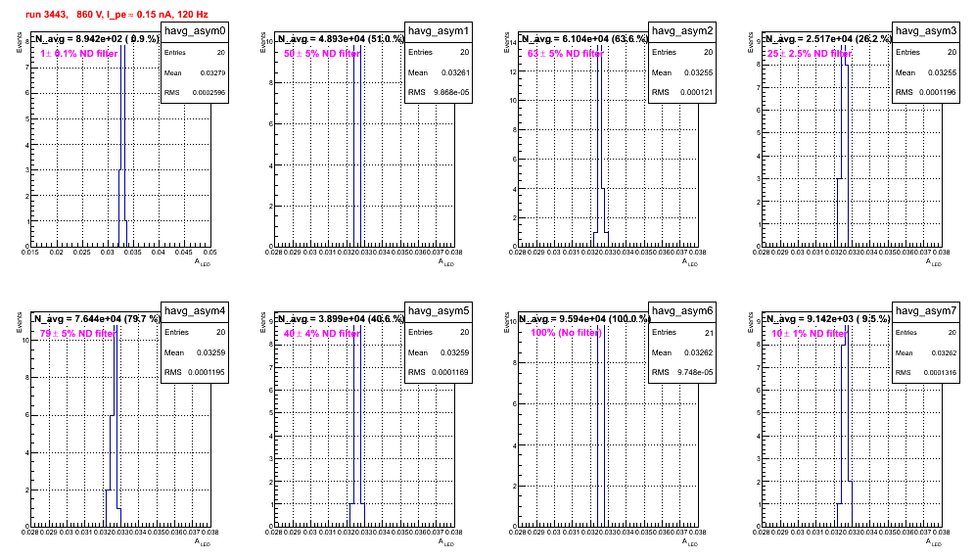Screen dimensions: 975x560
Task: Click x-axis tick 0.015 in havg_asym0 plot
Action: pyautogui.click(x=30, y=253)
